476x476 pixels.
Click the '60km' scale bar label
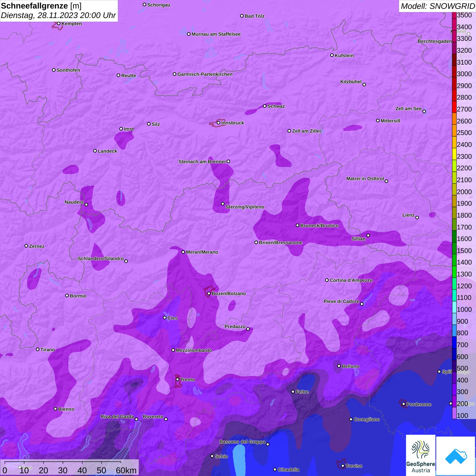126,470
